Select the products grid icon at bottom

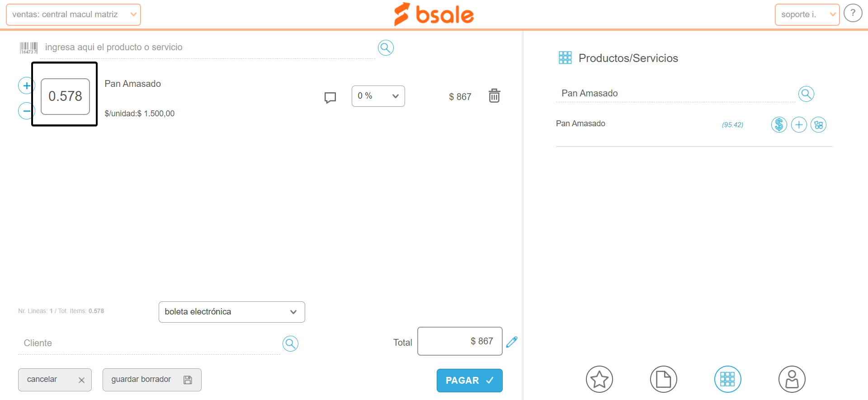click(x=728, y=379)
